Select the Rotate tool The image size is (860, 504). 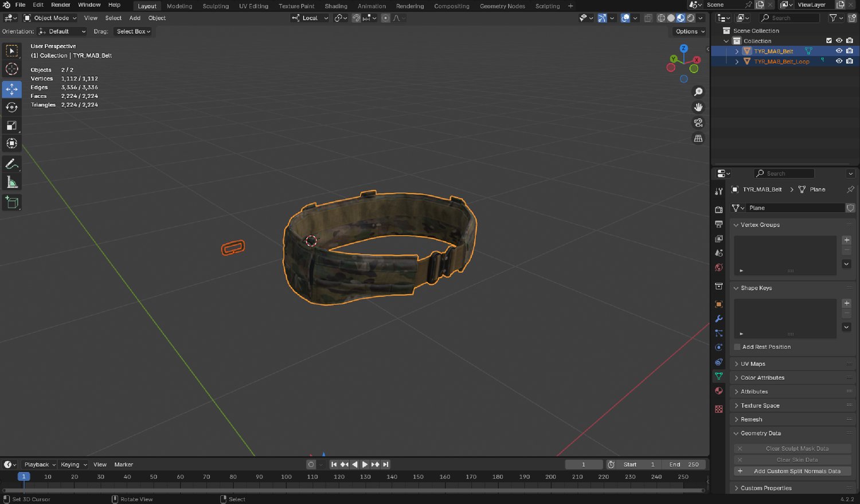(x=11, y=107)
